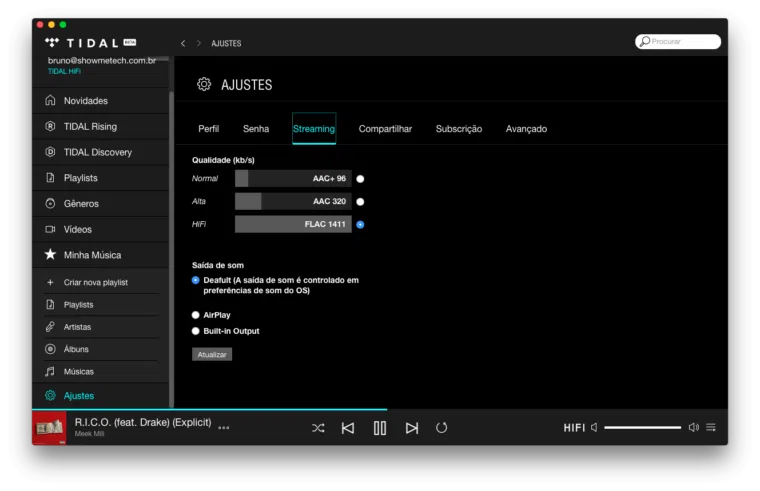Click the large AJUSTES gear heading icon
Screen dimensions: 760x491
204,84
